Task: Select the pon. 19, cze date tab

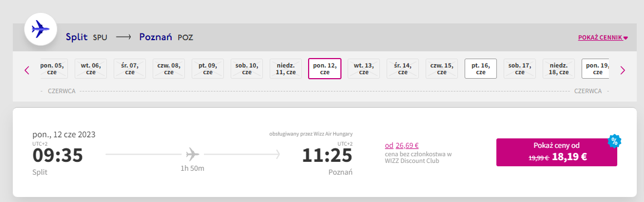Action: [x=595, y=69]
